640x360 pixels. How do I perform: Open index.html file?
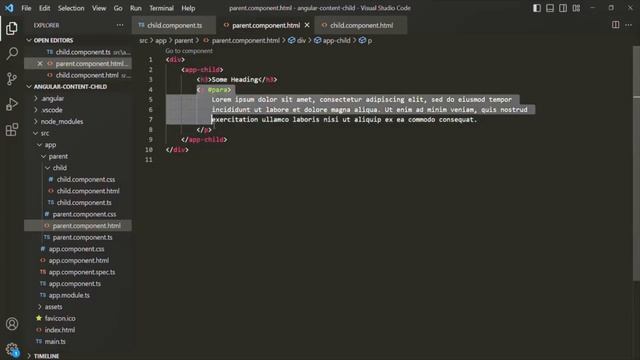pyautogui.click(x=60, y=330)
